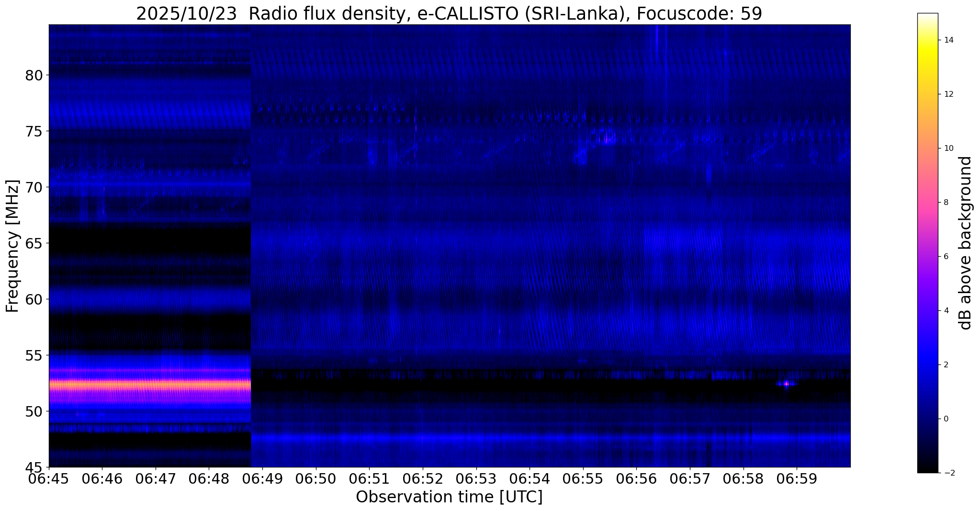Click the 06:56 time tick label
The height and width of the screenshot is (511, 980).
636,478
